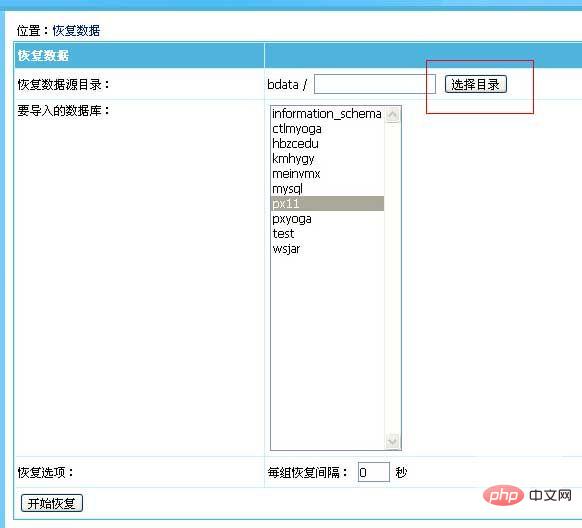
Task: Start restore with 开始恢复 button
Action: tap(52, 503)
